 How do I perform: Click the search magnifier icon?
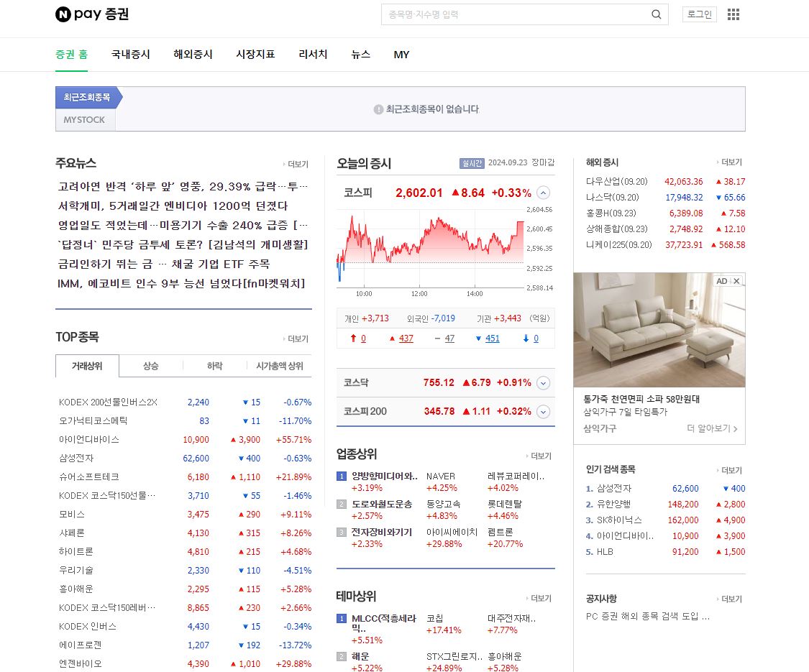coord(656,14)
